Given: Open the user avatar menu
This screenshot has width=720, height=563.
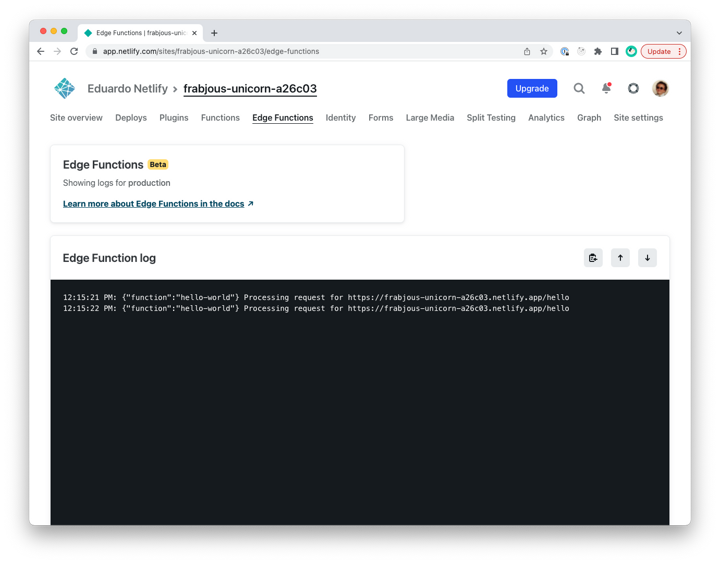Looking at the screenshot, I should [x=660, y=88].
